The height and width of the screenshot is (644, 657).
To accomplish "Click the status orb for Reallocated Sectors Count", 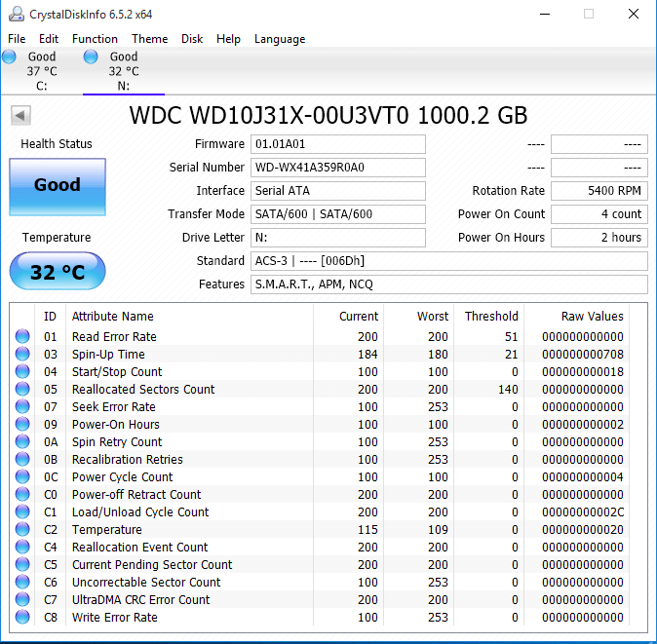I will coord(22,389).
